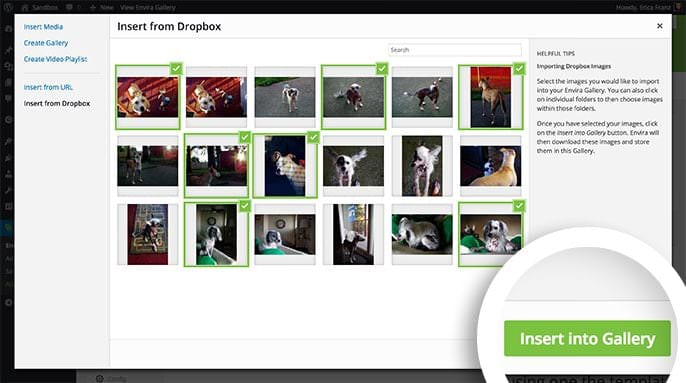Screen dimensions: 686x383
Task: Close the Insert from Dropbox dialog
Action: tap(660, 26)
